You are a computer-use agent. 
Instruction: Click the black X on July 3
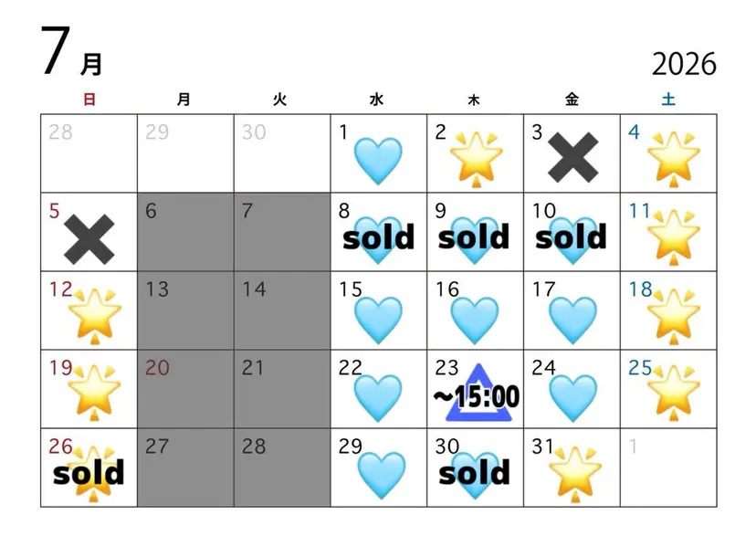pyautogui.click(x=572, y=158)
